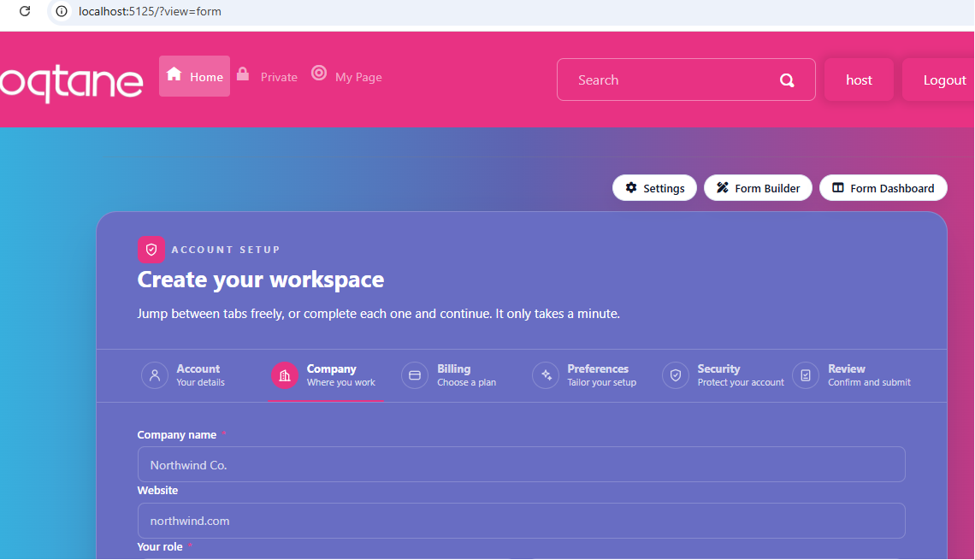Select the Company tab label

click(x=332, y=368)
